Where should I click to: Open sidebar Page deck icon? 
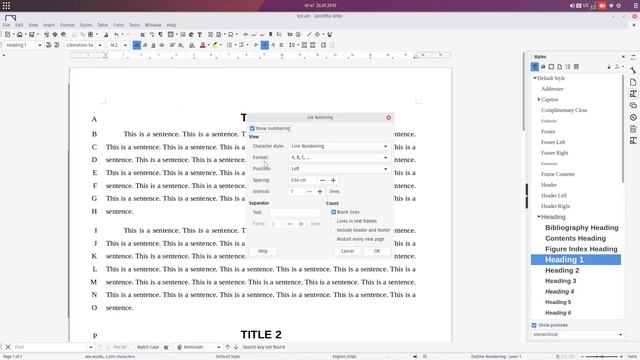(633, 82)
